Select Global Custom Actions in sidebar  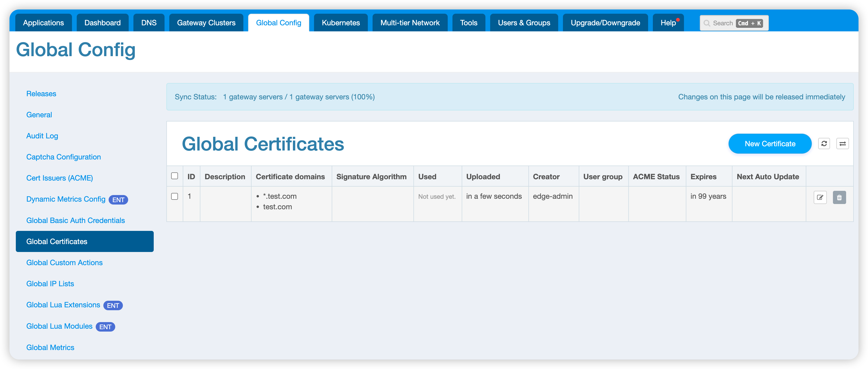pos(64,263)
